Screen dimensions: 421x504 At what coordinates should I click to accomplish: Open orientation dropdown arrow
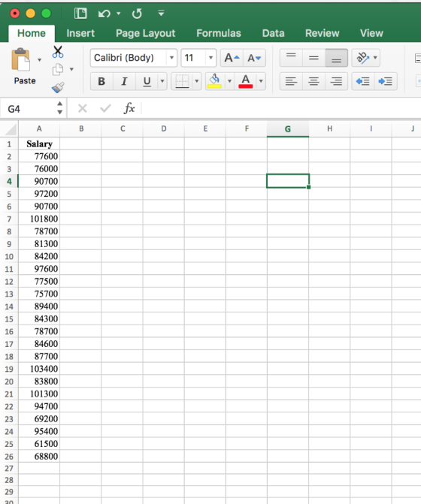click(x=375, y=58)
